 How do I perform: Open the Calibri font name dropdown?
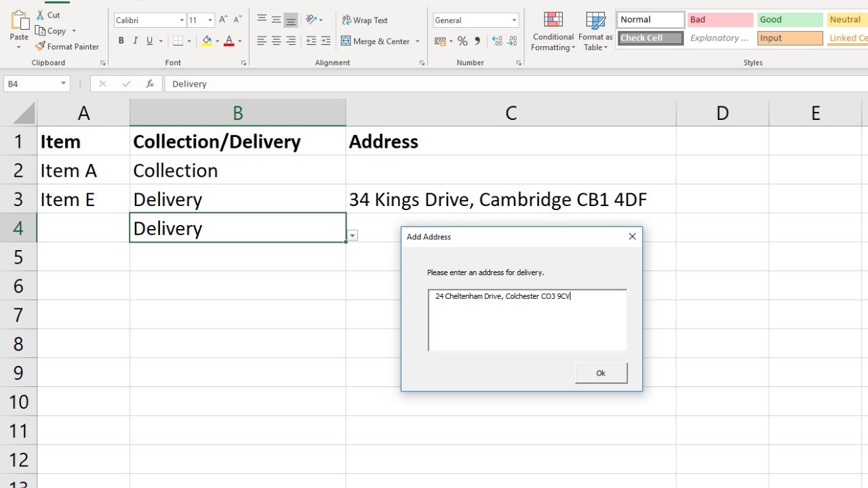click(182, 20)
